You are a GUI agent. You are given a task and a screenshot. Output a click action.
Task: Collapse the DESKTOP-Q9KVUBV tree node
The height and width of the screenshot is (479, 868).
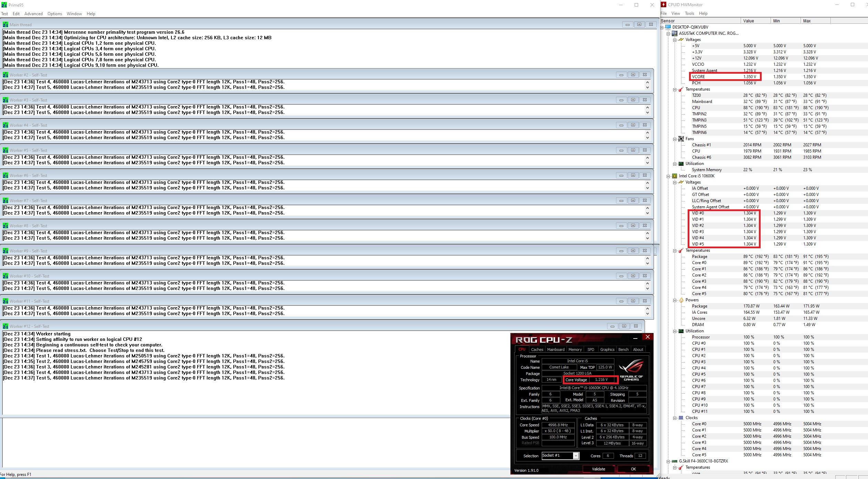point(662,27)
